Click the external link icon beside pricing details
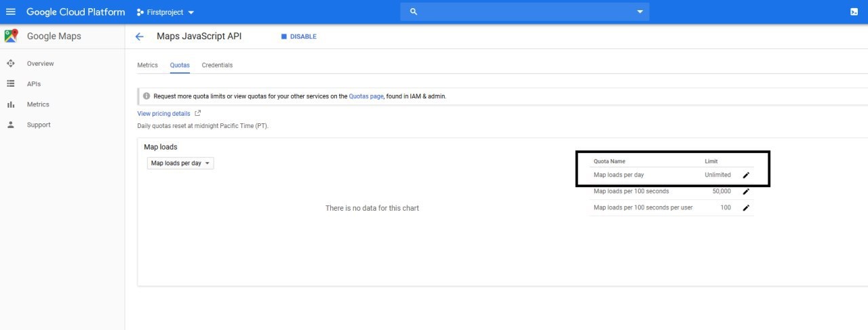This screenshot has width=868, height=330. [x=198, y=113]
